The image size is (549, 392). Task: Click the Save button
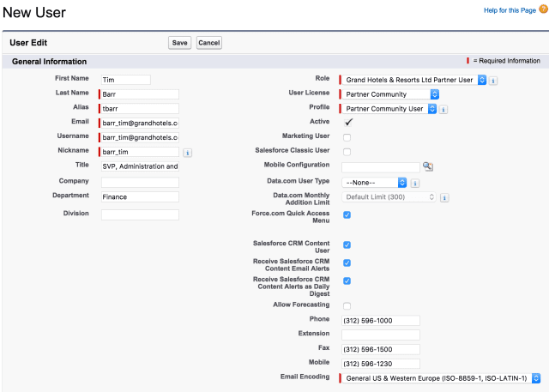pyautogui.click(x=179, y=42)
